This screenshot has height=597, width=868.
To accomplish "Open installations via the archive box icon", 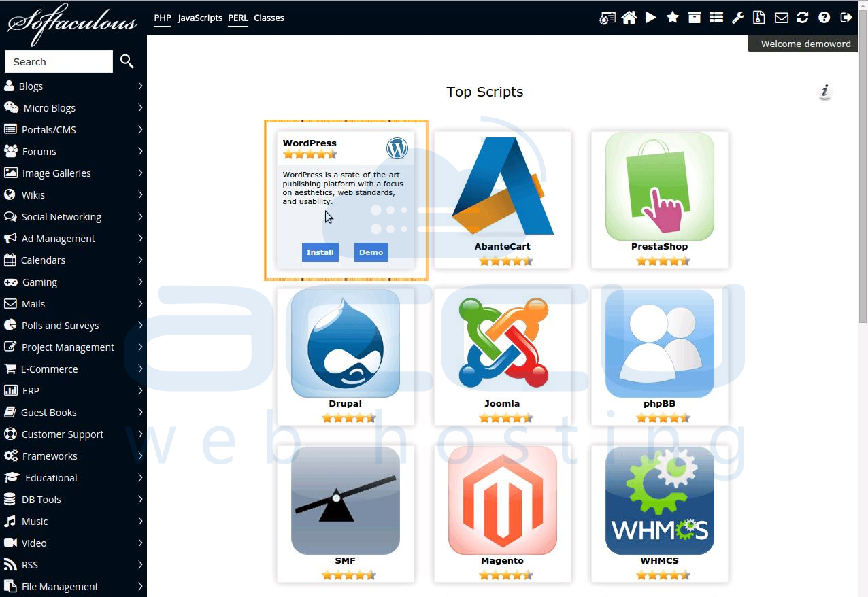I will (695, 18).
